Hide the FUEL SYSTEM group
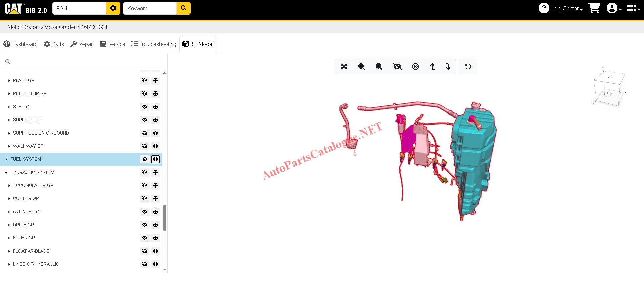The width and height of the screenshot is (644, 302). coord(145,159)
